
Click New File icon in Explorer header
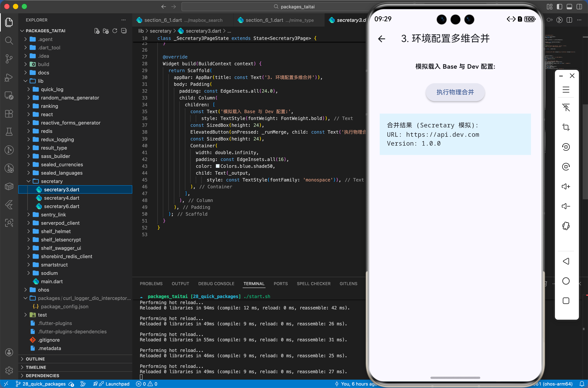[97, 31]
